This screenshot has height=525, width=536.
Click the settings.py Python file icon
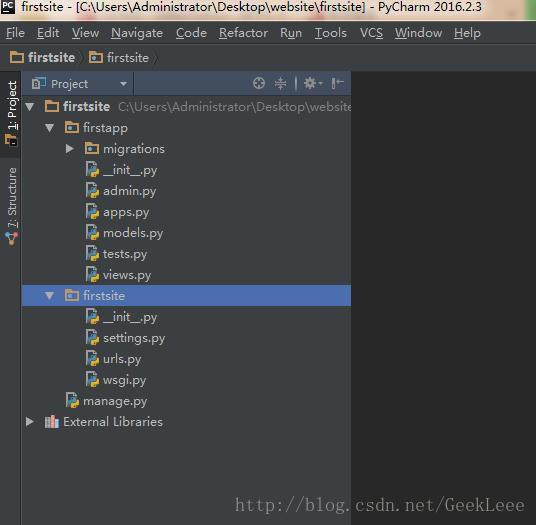(x=92, y=338)
